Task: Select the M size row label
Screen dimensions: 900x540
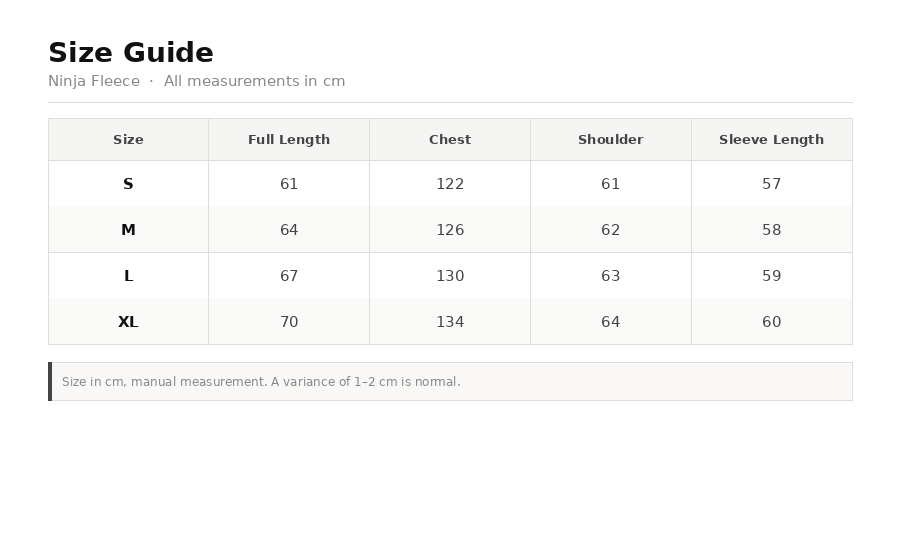Action: point(128,230)
